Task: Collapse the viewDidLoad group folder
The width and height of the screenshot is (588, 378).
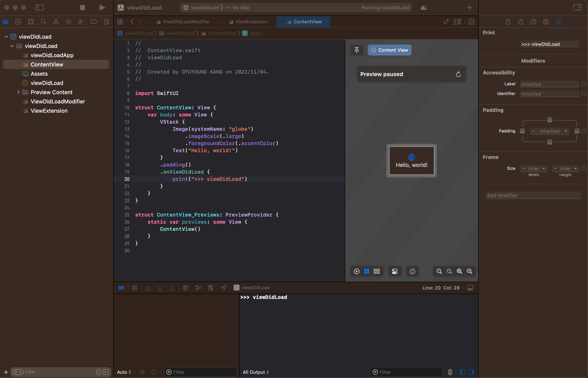Action: coord(12,46)
